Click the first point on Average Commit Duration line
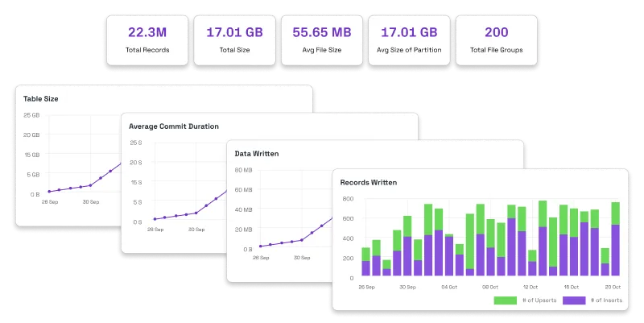 click(155, 219)
